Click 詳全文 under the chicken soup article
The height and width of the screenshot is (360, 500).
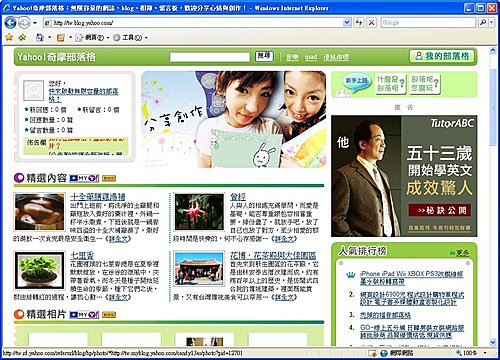(118, 239)
